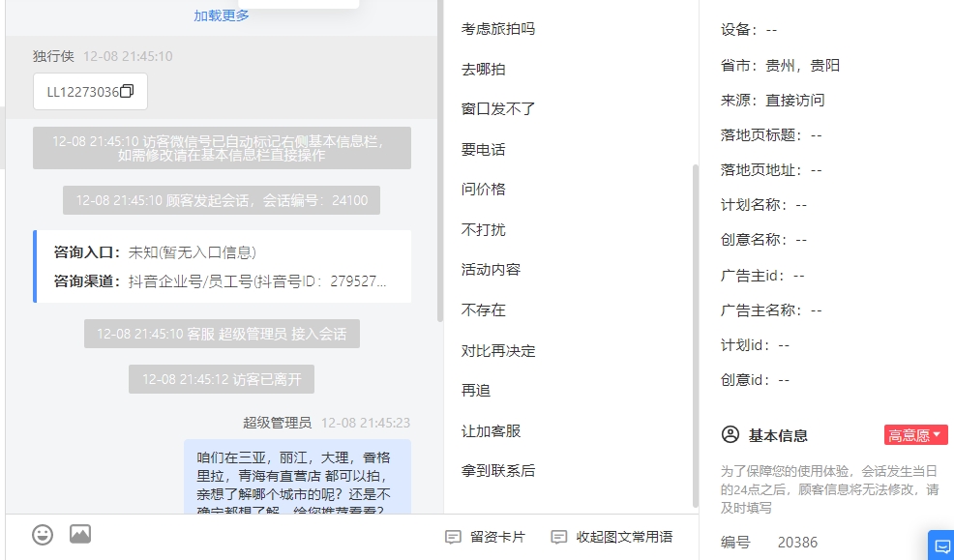Select quick phrase 不打扰
The height and width of the screenshot is (560, 954).
[484, 230]
